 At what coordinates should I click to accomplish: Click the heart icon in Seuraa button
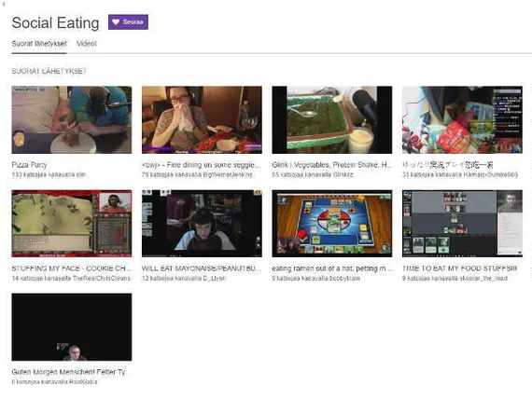(116, 22)
